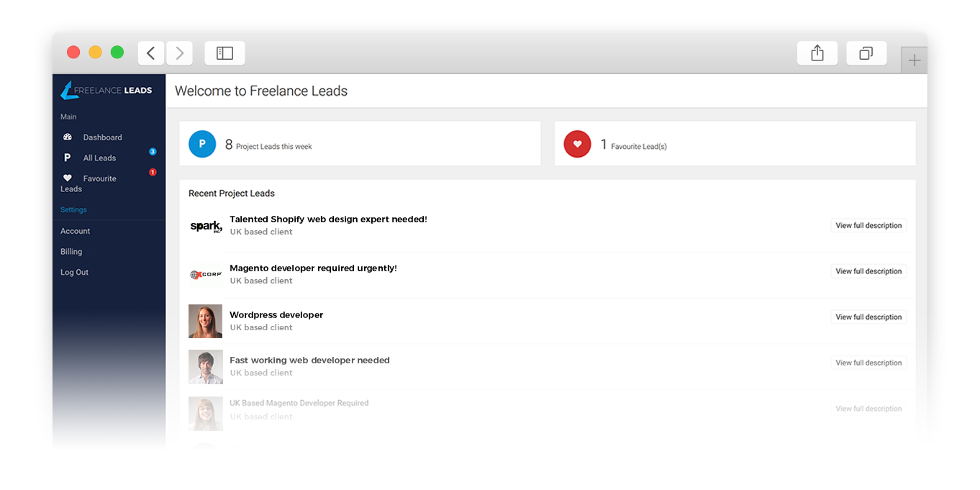This screenshot has height=490, width=980.
Task: Toggle the browser sidebar panel icon
Action: coord(224,53)
